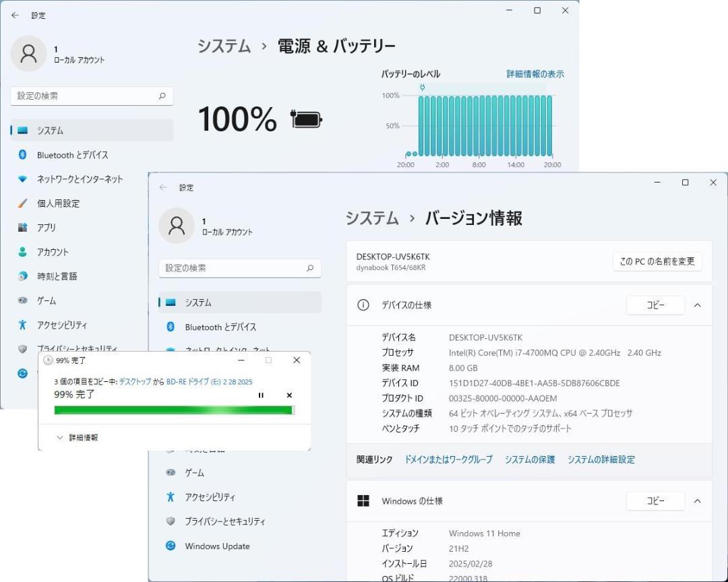Screen dimensions: 728x582
Task: Click the Bluetooth icon in the 電源 & バッテリー window sidebar
Action: 22,154
